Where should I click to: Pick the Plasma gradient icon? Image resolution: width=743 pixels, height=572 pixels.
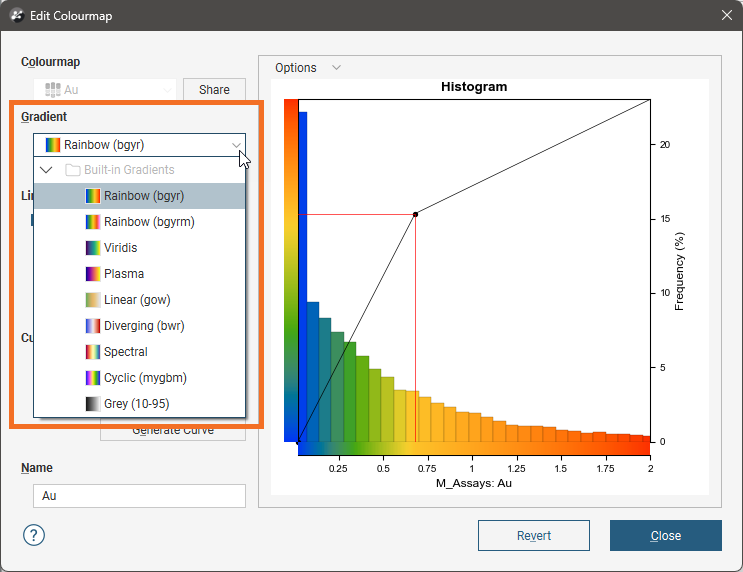tap(93, 274)
